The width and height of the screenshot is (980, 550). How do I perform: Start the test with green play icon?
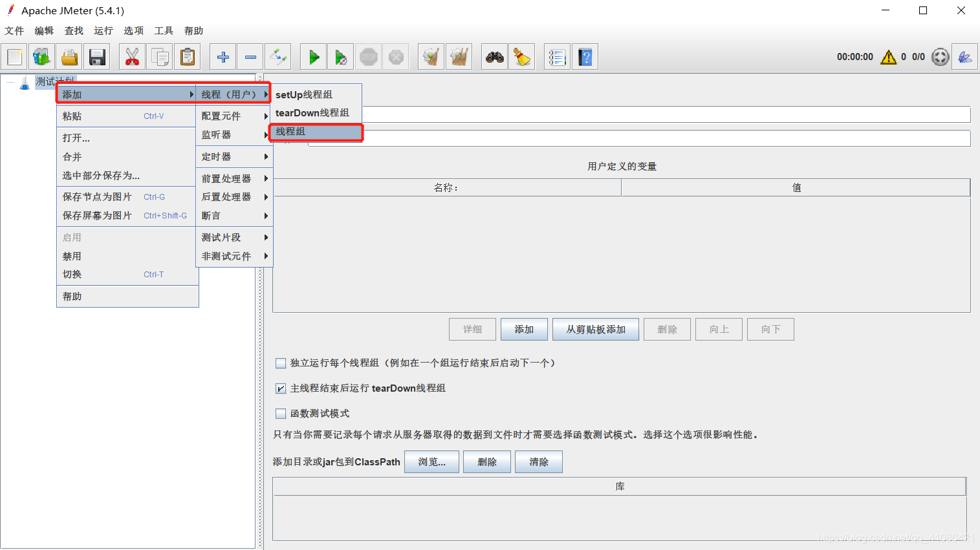click(x=314, y=57)
